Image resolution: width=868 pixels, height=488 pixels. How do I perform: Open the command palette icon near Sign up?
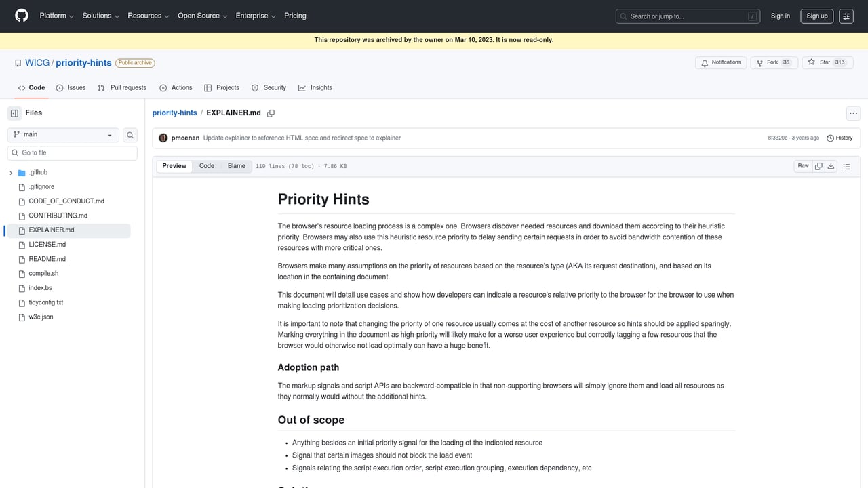click(846, 16)
